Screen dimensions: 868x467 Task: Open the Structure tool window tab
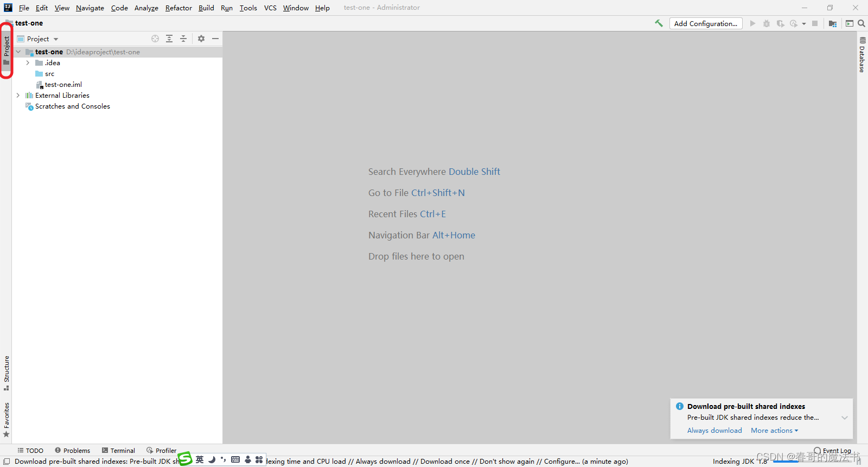(x=7, y=373)
